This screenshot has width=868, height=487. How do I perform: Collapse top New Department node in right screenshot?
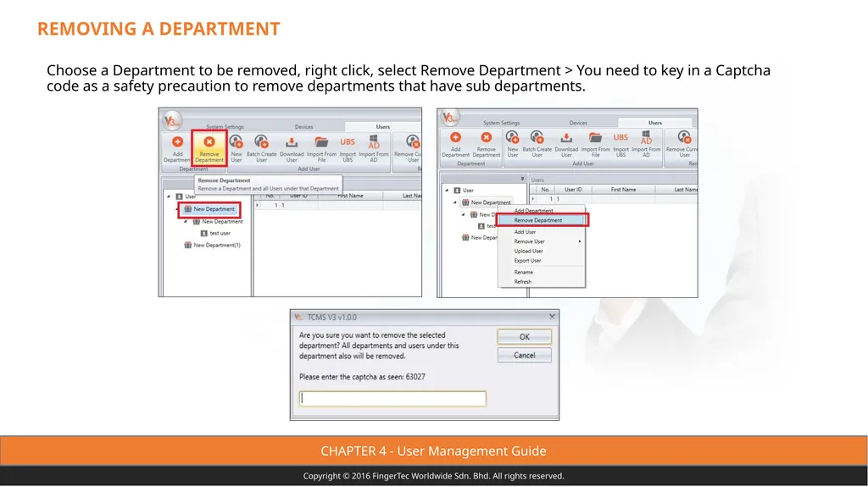455,202
